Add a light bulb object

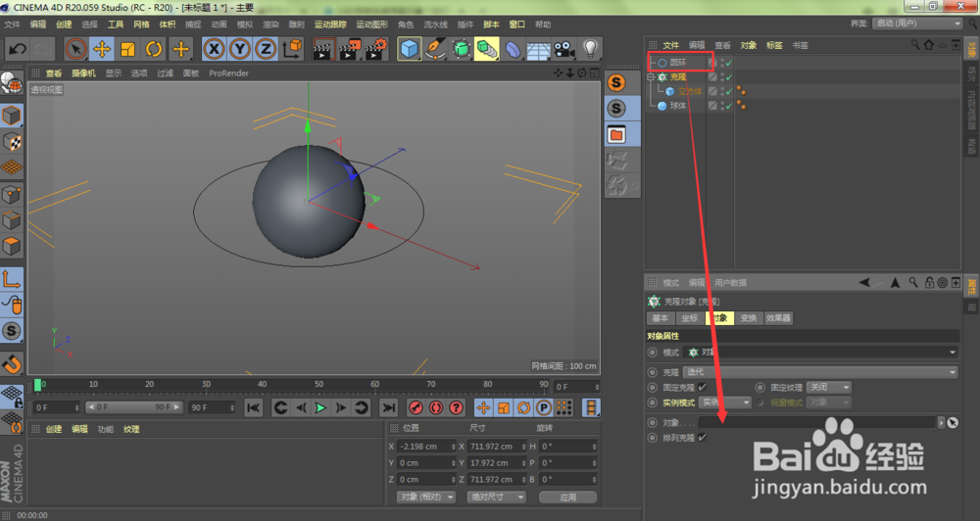click(x=590, y=49)
